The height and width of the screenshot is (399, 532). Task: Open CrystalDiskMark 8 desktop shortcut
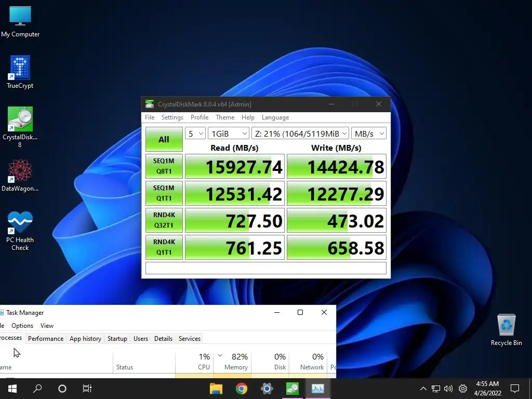pos(20,127)
